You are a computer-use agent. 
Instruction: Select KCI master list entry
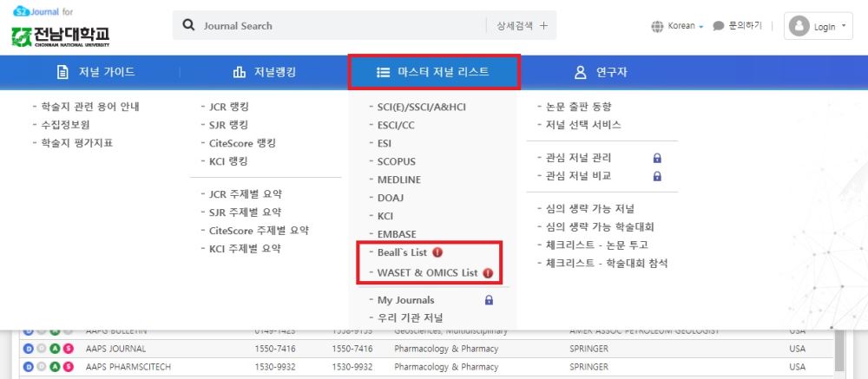click(385, 216)
